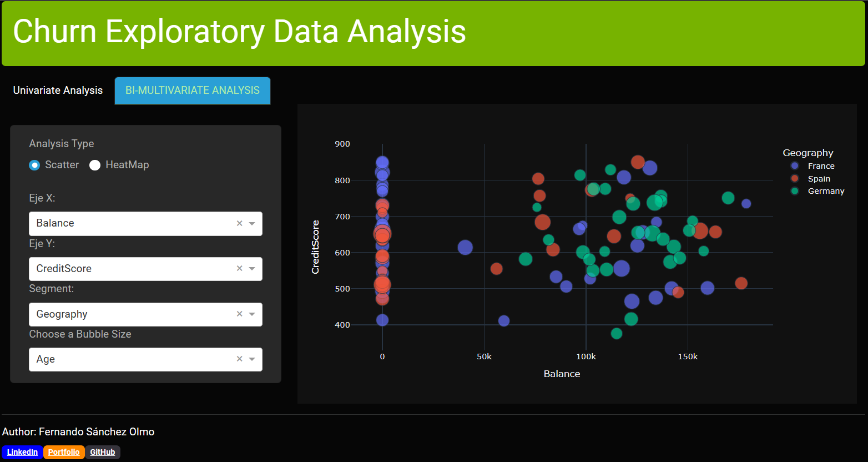Select the Scatter analysis type radio button
The width and height of the screenshot is (868, 462).
coord(34,165)
